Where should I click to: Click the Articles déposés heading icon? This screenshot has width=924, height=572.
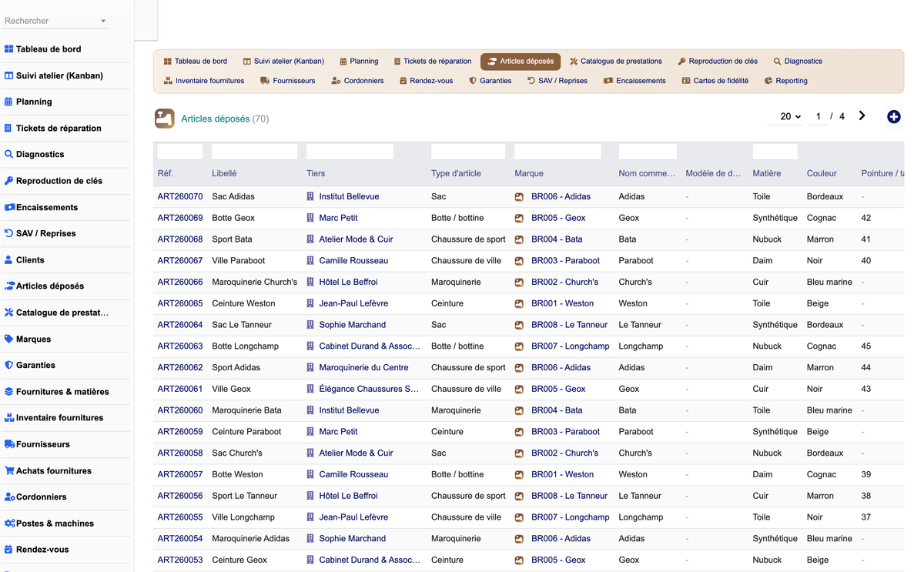click(164, 119)
